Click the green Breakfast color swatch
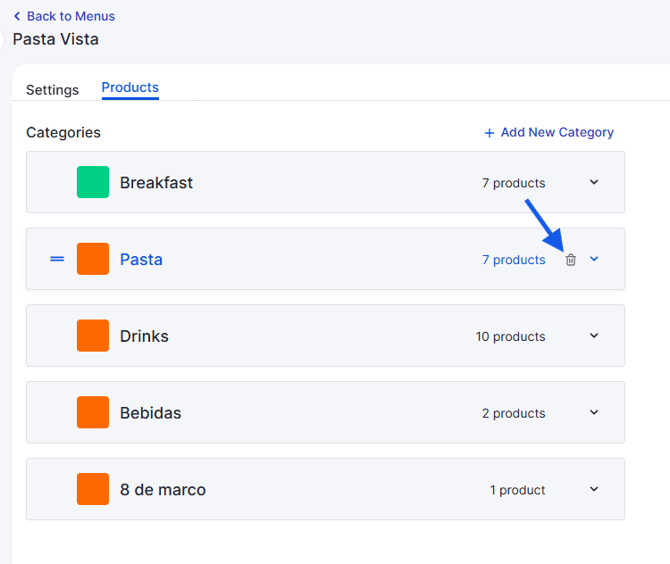670x564 pixels. (x=93, y=182)
